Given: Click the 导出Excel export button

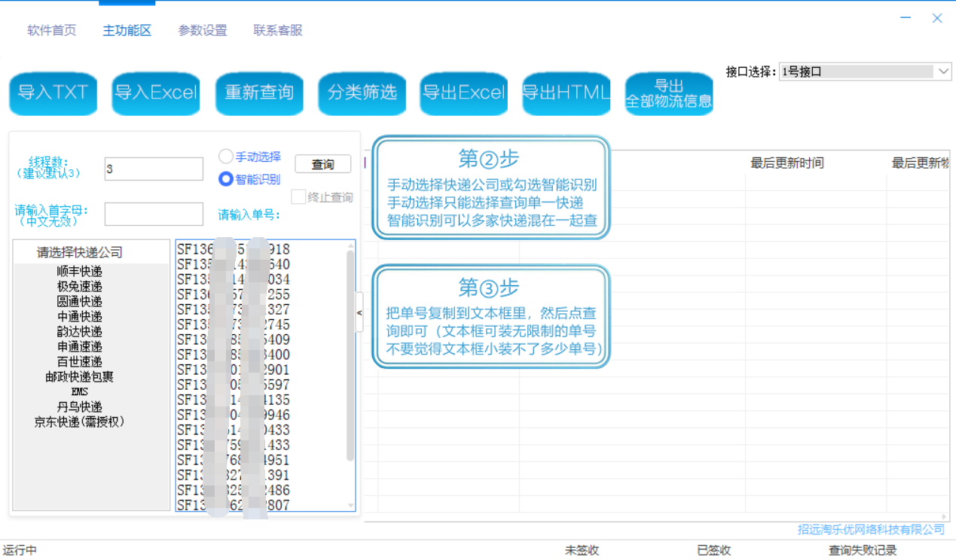Looking at the screenshot, I should click(x=463, y=93).
